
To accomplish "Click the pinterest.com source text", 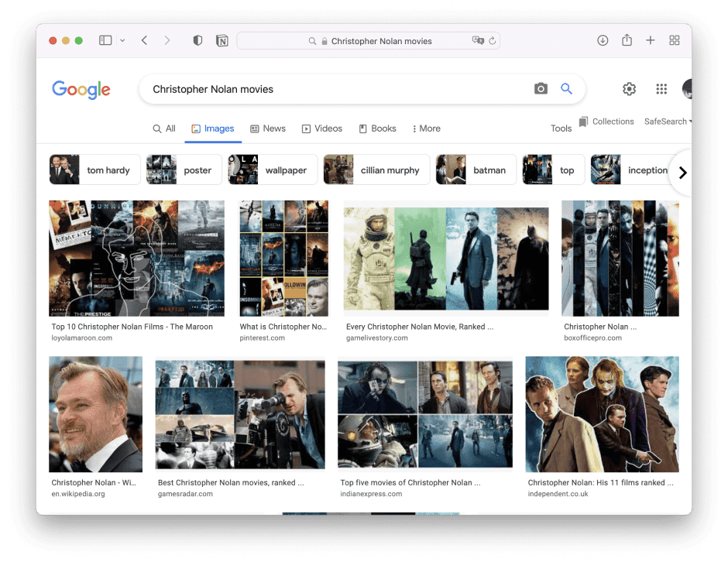I will point(263,338).
